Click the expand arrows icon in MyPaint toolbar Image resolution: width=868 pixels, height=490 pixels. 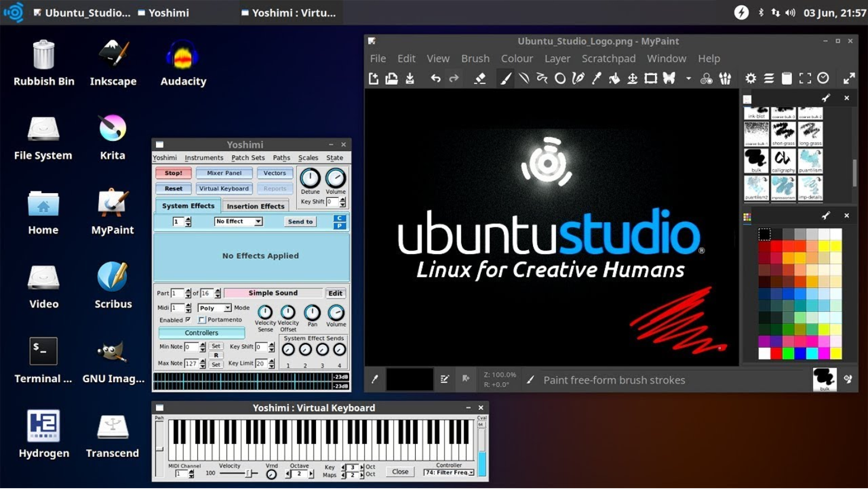849,78
